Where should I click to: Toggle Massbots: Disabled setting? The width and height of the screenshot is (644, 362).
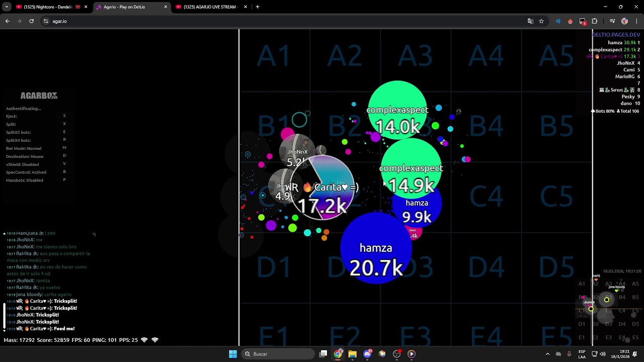[x=36, y=180]
